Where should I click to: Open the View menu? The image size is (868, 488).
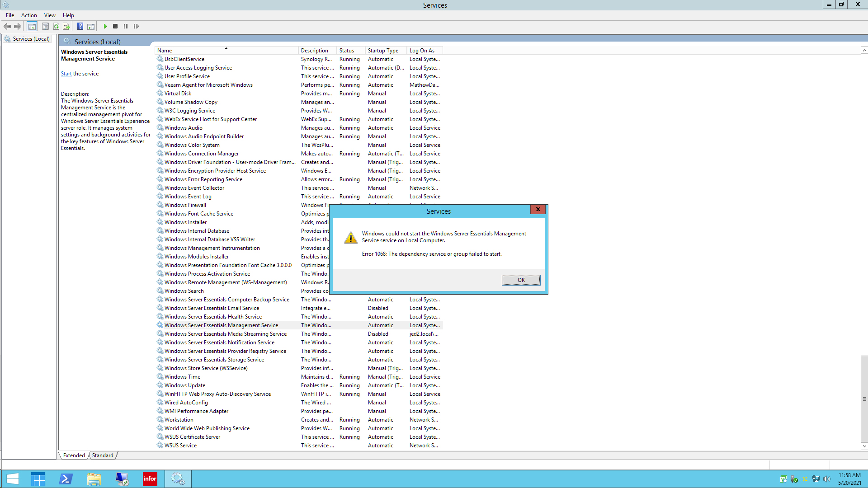click(x=50, y=15)
